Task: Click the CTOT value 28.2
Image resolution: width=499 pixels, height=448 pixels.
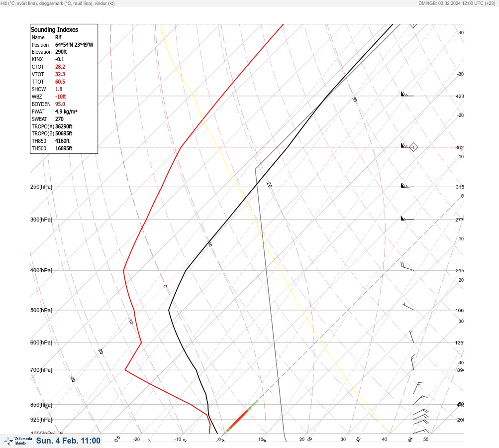Action: pyautogui.click(x=60, y=67)
